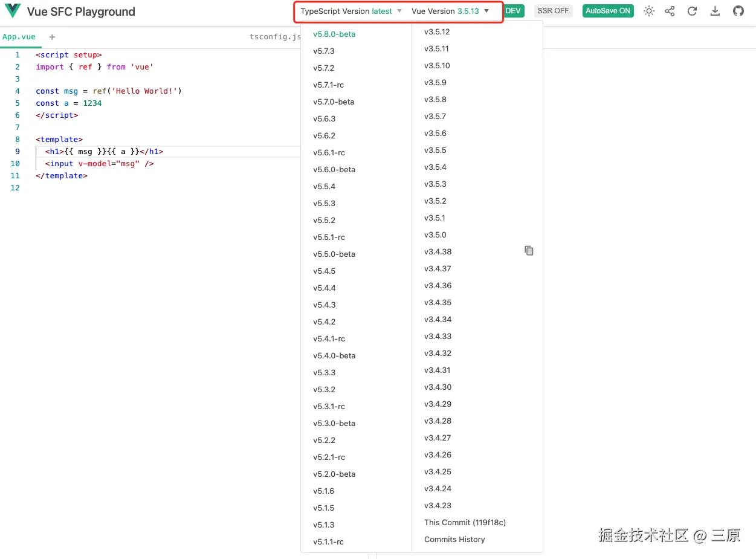This screenshot has width=756, height=559.
Task: Open the Commits History link
Action: [454, 540]
